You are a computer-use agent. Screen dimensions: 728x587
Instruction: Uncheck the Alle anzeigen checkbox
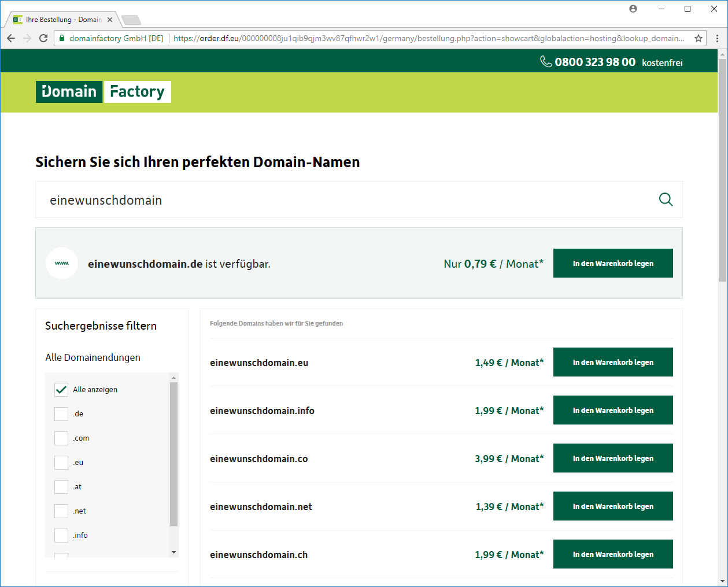coord(61,390)
